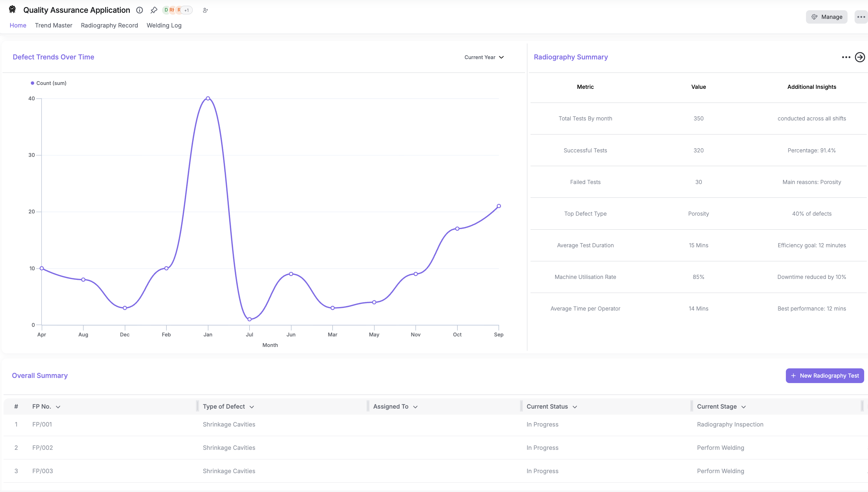Screen dimensions: 868x492
Task: Open the app info icon
Action: [x=139, y=10]
